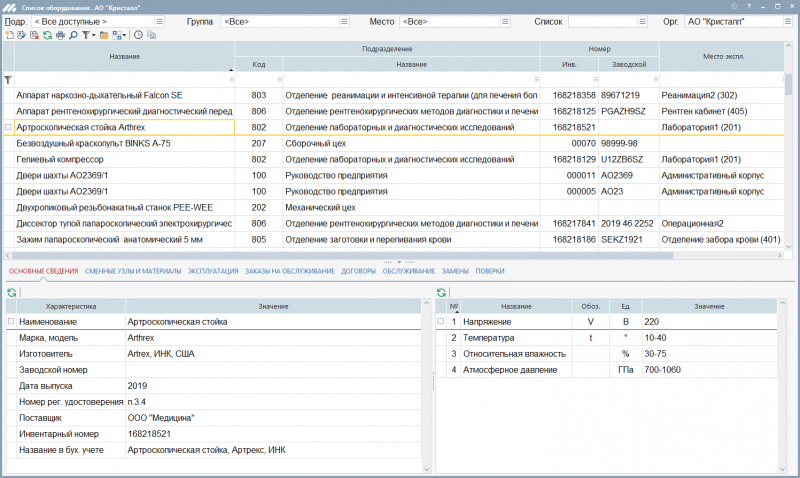Refresh the equipment list via toolbar icon
The width and height of the screenshot is (800, 478).
click(47, 35)
